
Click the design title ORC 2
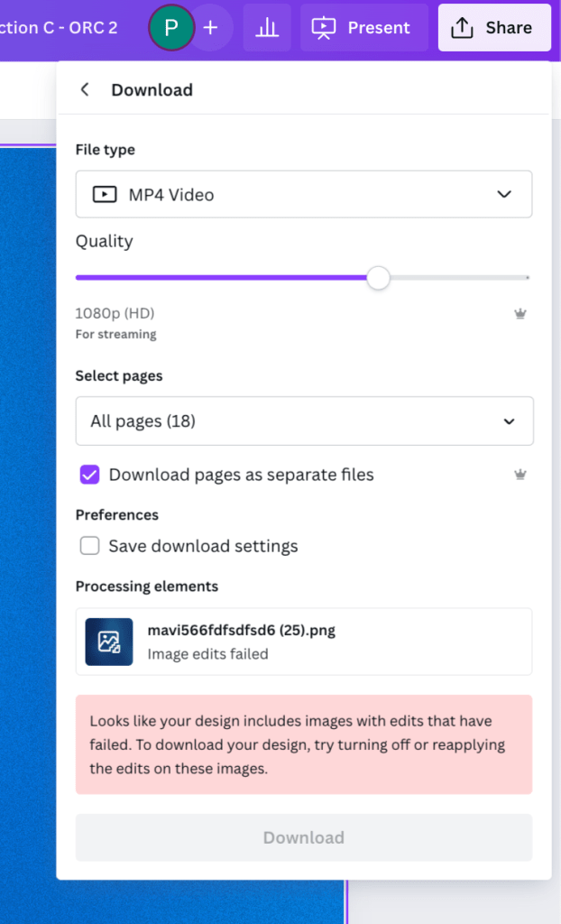59,28
